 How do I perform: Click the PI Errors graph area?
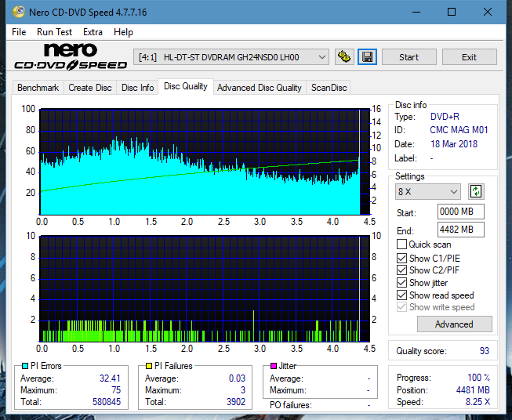click(205, 162)
